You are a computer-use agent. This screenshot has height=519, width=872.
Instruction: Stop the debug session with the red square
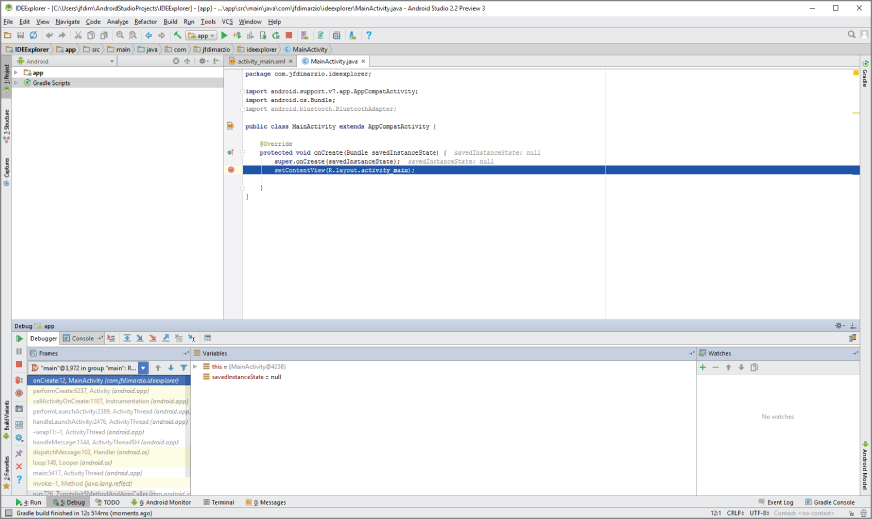pyautogui.click(x=19, y=365)
